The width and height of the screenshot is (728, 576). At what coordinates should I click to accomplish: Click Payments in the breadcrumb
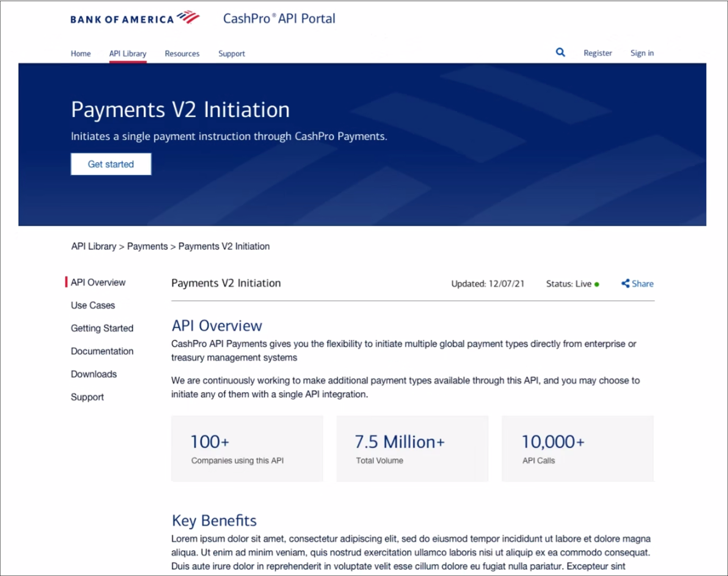(147, 246)
